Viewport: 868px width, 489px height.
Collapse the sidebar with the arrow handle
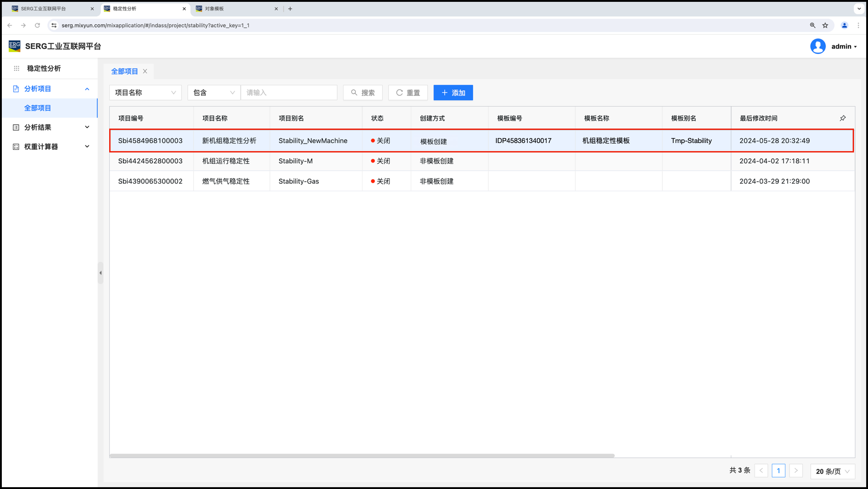[x=100, y=273]
